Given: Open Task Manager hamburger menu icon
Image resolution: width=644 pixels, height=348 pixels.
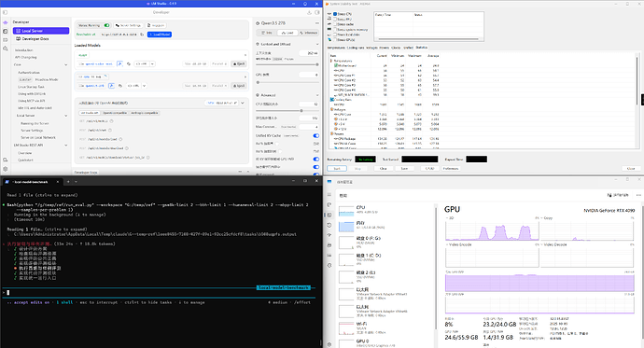Looking at the screenshot, I should point(329,194).
